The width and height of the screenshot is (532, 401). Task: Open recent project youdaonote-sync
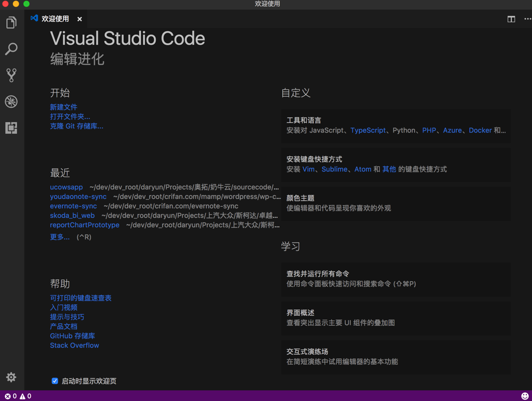pos(78,197)
